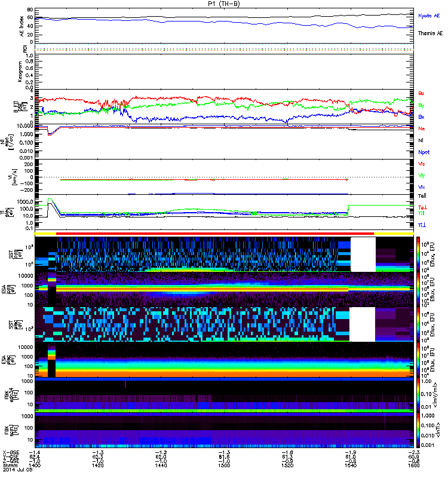Viewport: 448px width, 478px height.
Task: Click the SST electrons energy flux colorbar
Action: 418,324
